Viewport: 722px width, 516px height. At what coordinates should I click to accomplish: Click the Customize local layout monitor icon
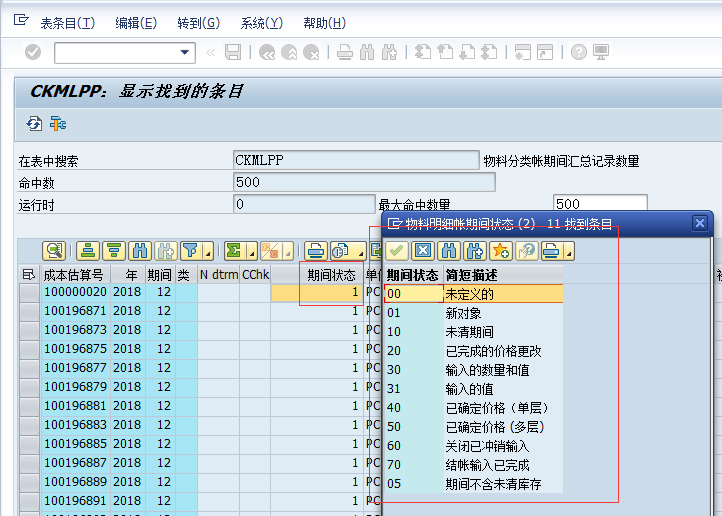coord(601,52)
